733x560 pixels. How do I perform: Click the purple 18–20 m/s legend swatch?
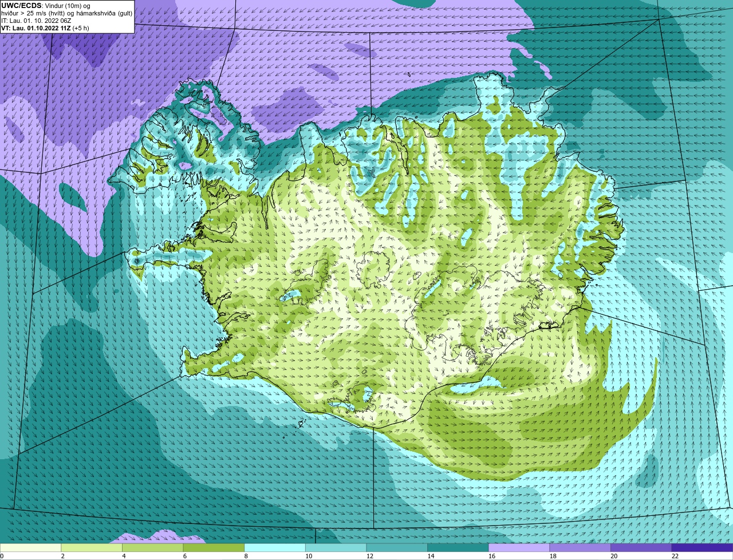(580, 547)
